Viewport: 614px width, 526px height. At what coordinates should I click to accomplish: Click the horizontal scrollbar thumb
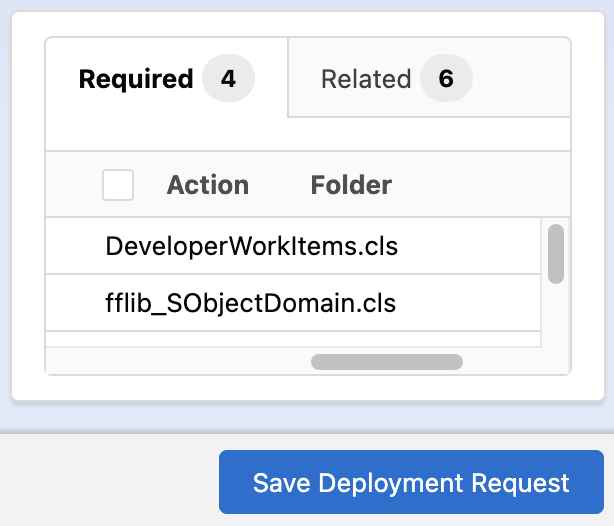click(387, 362)
